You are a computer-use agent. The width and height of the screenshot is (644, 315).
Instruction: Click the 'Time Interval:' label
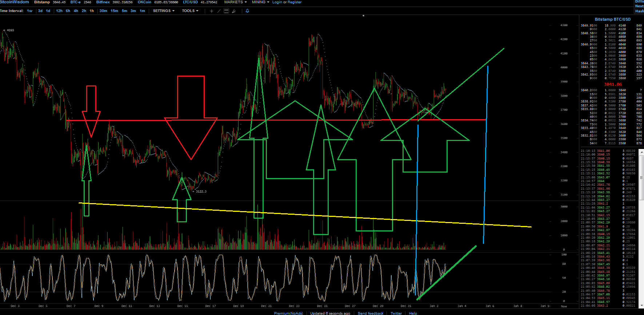click(12, 11)
